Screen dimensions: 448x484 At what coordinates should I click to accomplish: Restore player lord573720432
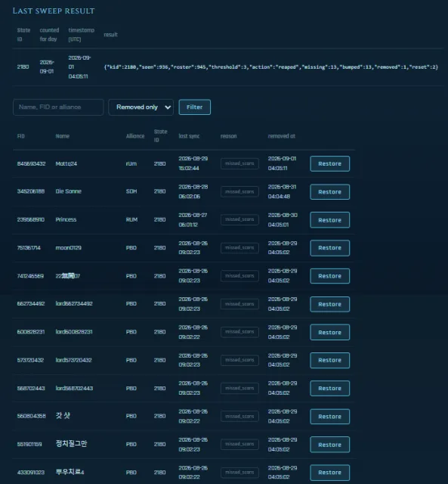[330, 360]
